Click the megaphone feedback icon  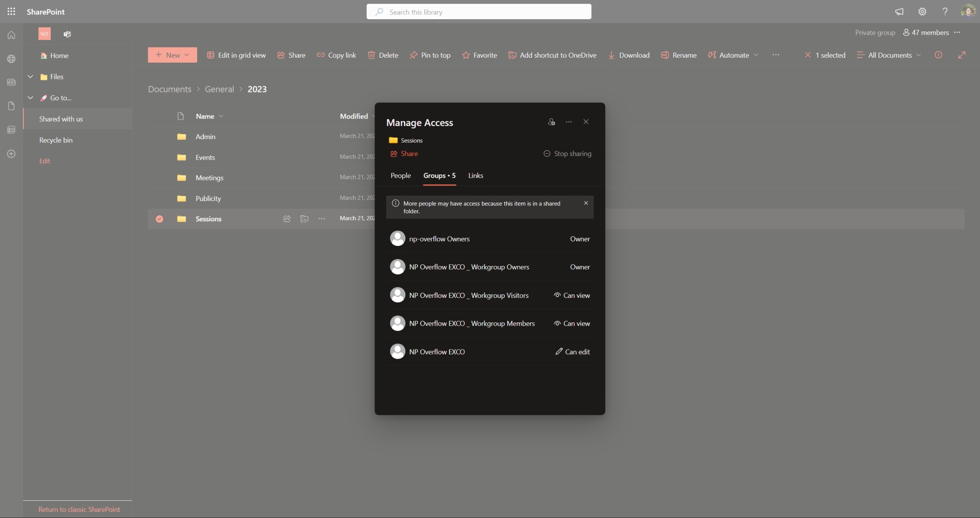899,11
